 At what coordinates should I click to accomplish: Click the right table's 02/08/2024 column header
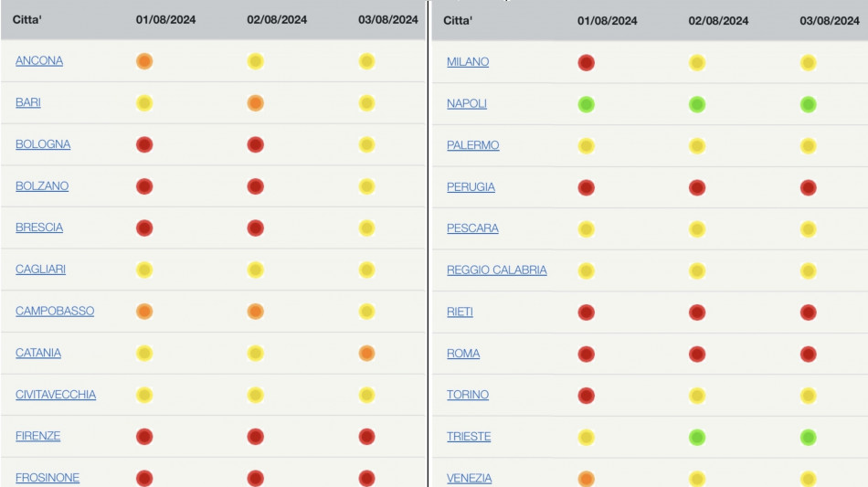pyautogui.click(x=718, y=20)
